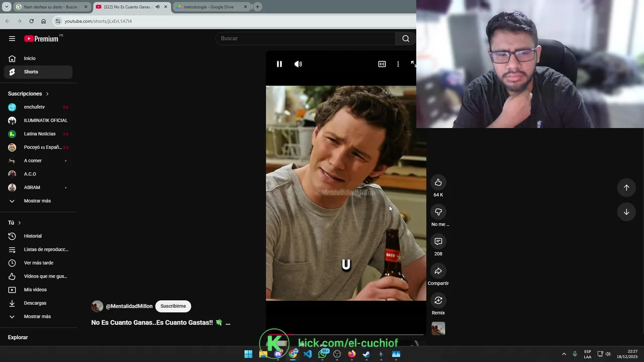644x362 pixels.
Task: Open the Windows Start menu
Action: point(248,354)
